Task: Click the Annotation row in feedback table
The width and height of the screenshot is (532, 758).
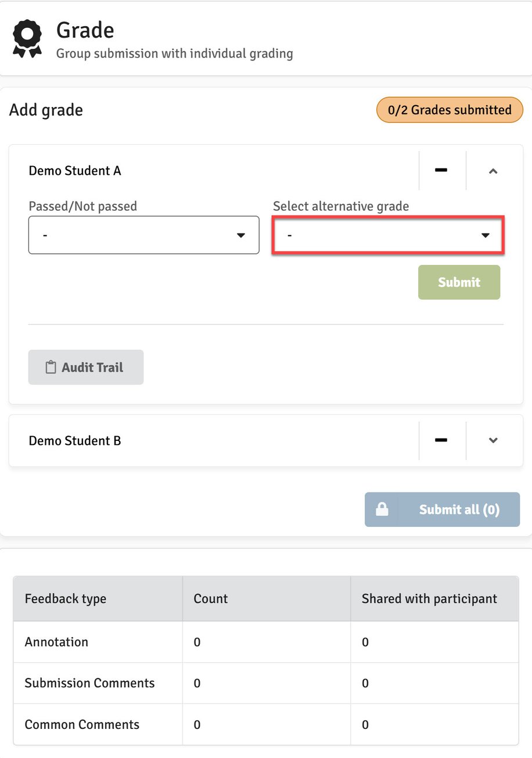Action: pyautogui.click(x=56, y=642)
